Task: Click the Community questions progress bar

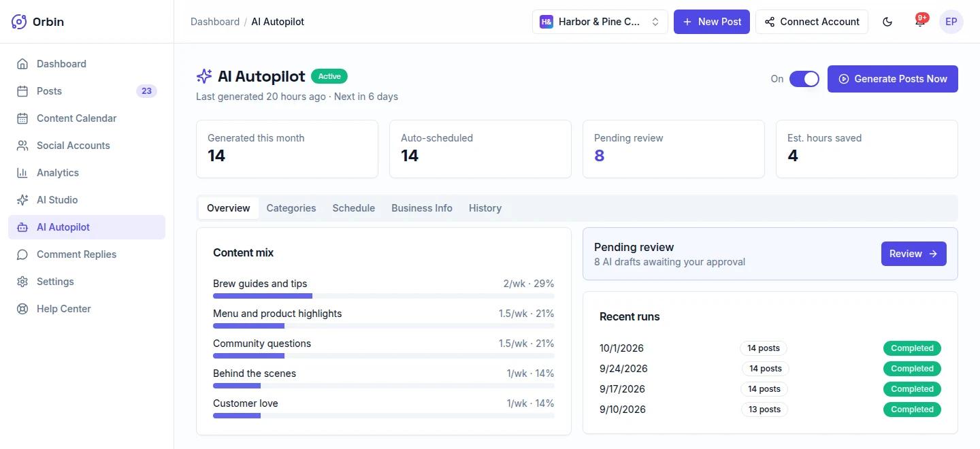Action: point(384,356)
